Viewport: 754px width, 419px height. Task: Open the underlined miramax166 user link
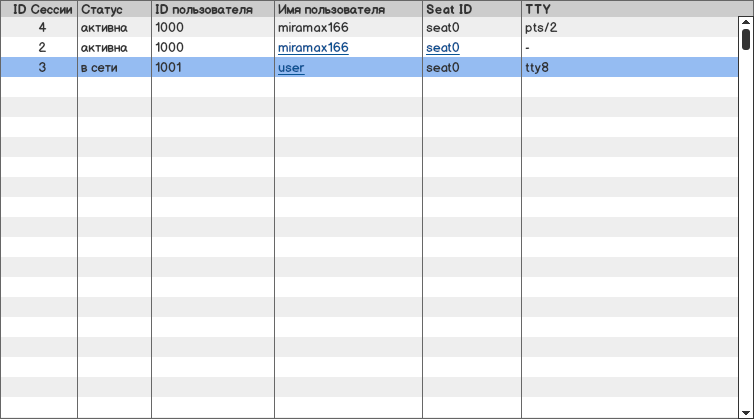coord(313,48)
